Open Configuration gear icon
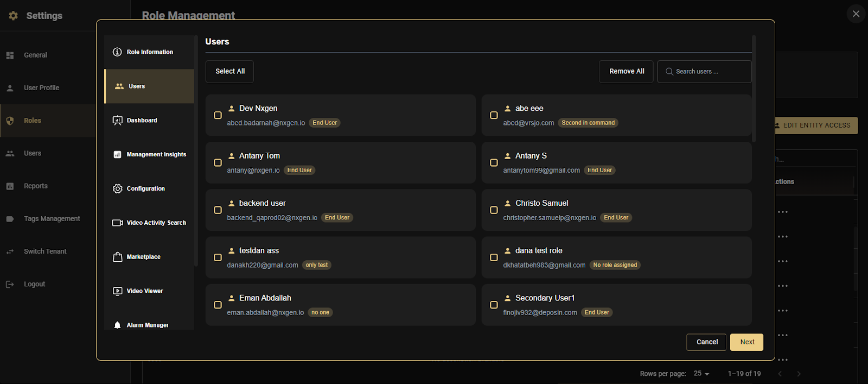Image resolution: width=868 pixels, height=384 pixels. pos(117,188)
